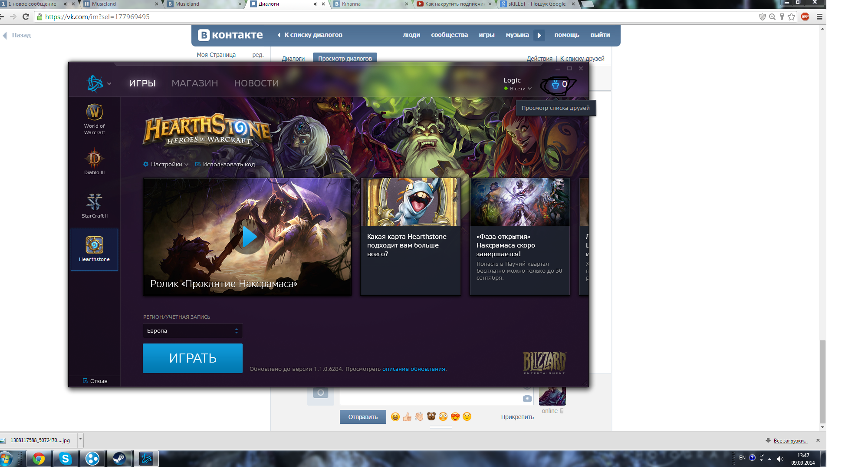The width and height of the screenshot is (868, 469).
Task: Click выйти to log out of VK
Action: (600, 35)
